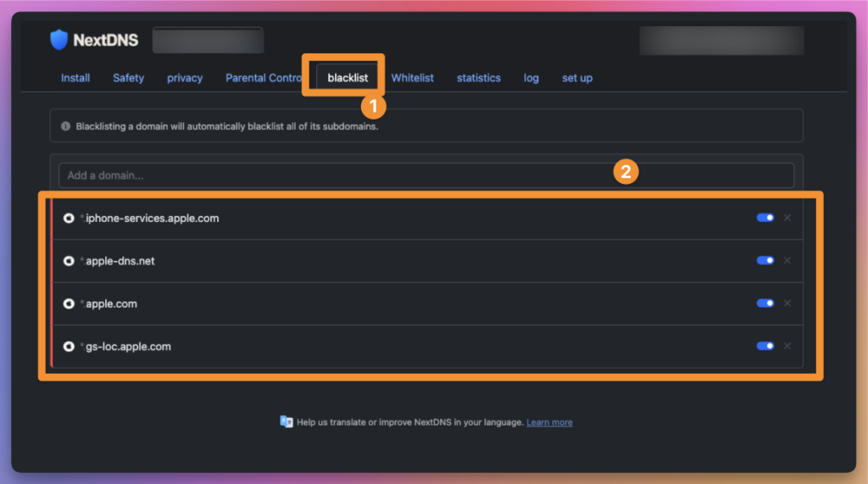The image size is (868, 484).
Task: Delete the apple-dns.net entry using X
Action: [x=787, y=260]
